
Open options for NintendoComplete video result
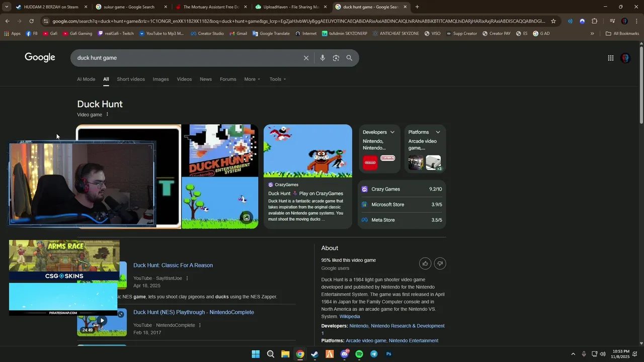200,325
